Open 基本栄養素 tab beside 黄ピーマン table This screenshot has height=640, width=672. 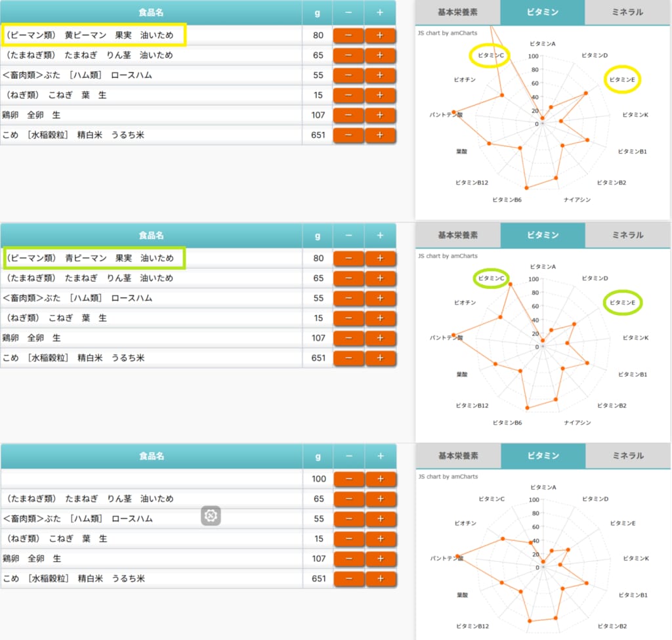[x=457, y=12]
